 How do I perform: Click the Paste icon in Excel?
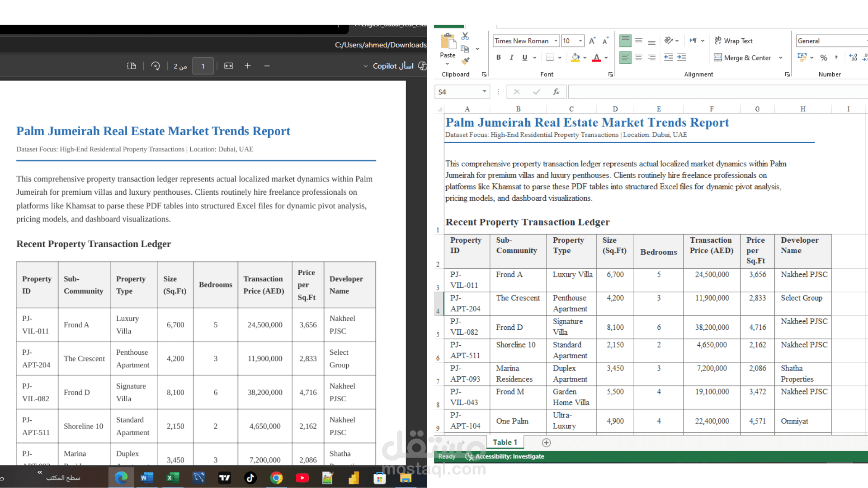448,41
